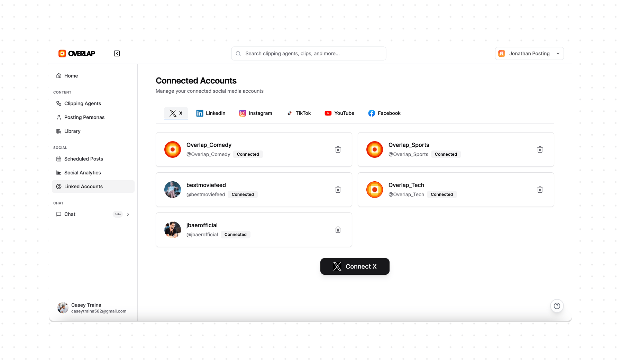Click the Overlap logo icon
This screenshot has width=621, height=364.
pyautogui.click(x=62, y=53)
